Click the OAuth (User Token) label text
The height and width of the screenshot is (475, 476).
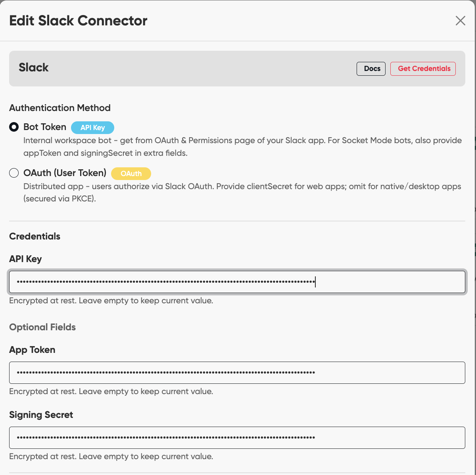pos(65,173)
